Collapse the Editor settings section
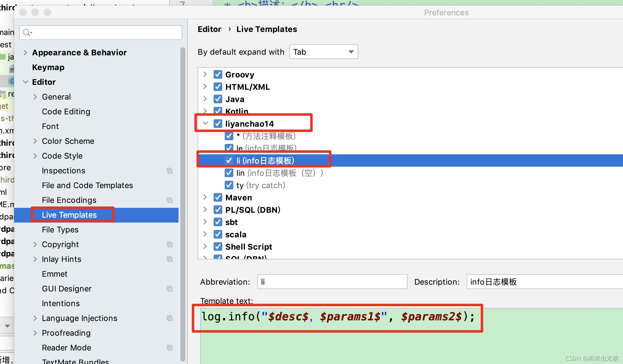 [25, 82]
